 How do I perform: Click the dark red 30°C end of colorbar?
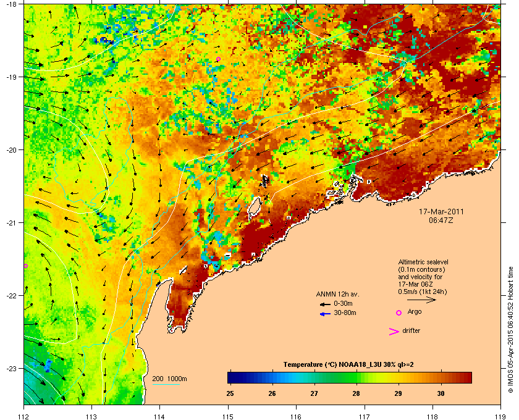467,377
